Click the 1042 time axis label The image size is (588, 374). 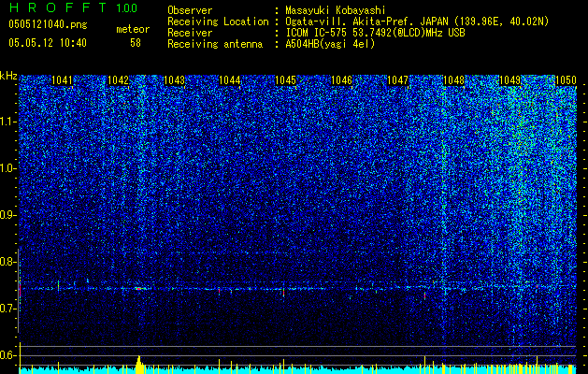click(x=118, y=80)
